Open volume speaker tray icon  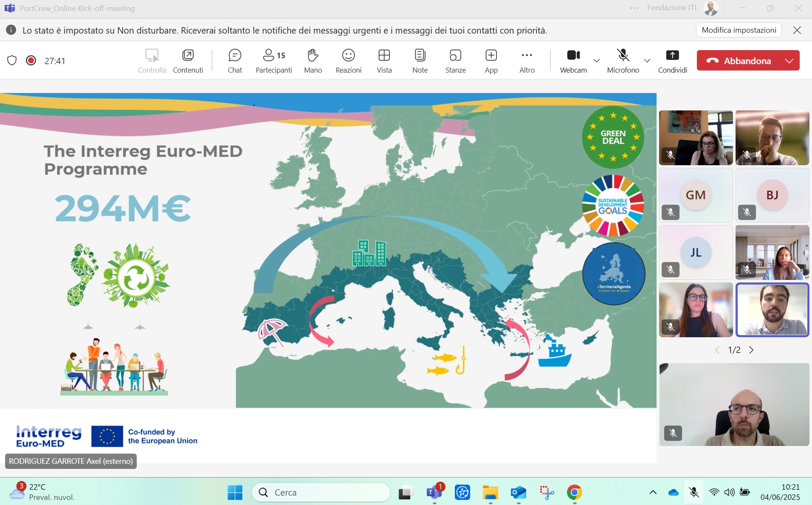[x=730, y=492]
